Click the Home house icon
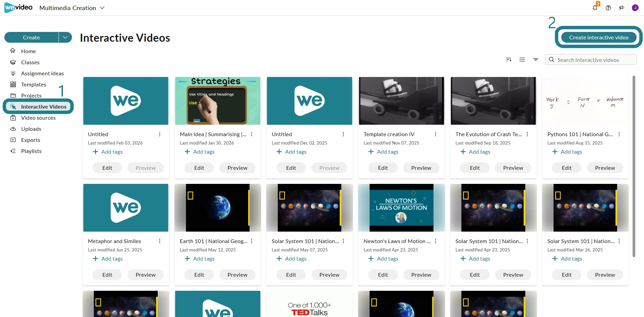Screen dimensions: 644x317 pos(13,51)
